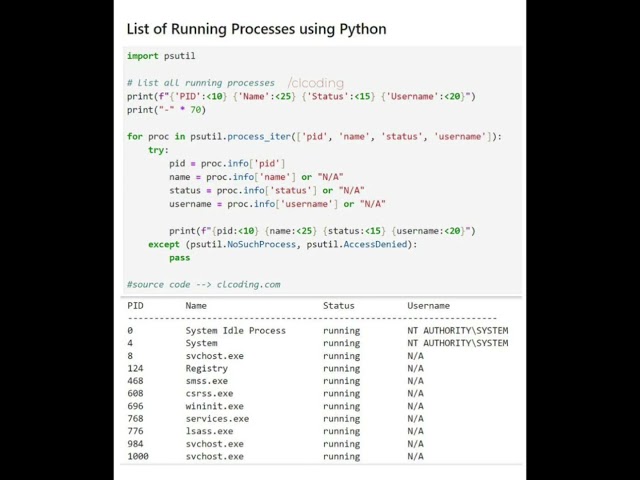
Task: Click 'System Idle Process' in the output
Action: pos(236,331)
